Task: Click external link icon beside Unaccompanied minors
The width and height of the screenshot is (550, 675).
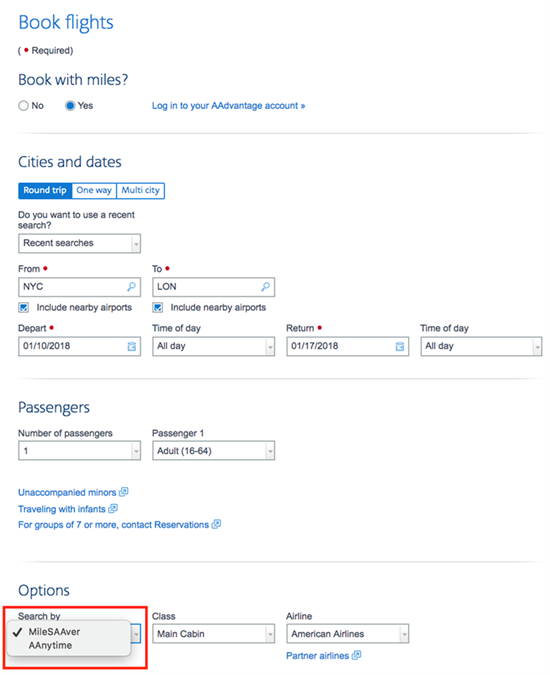Action: 124,492
